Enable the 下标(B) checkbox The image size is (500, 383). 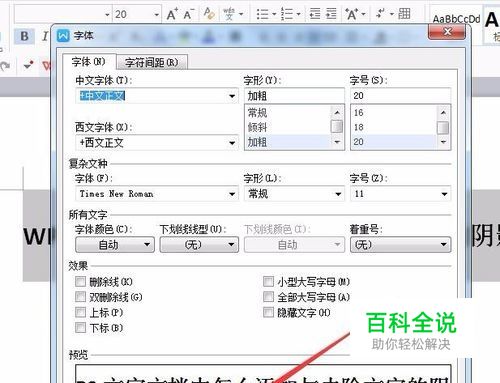pyautogui.click(x=80, y=327)
